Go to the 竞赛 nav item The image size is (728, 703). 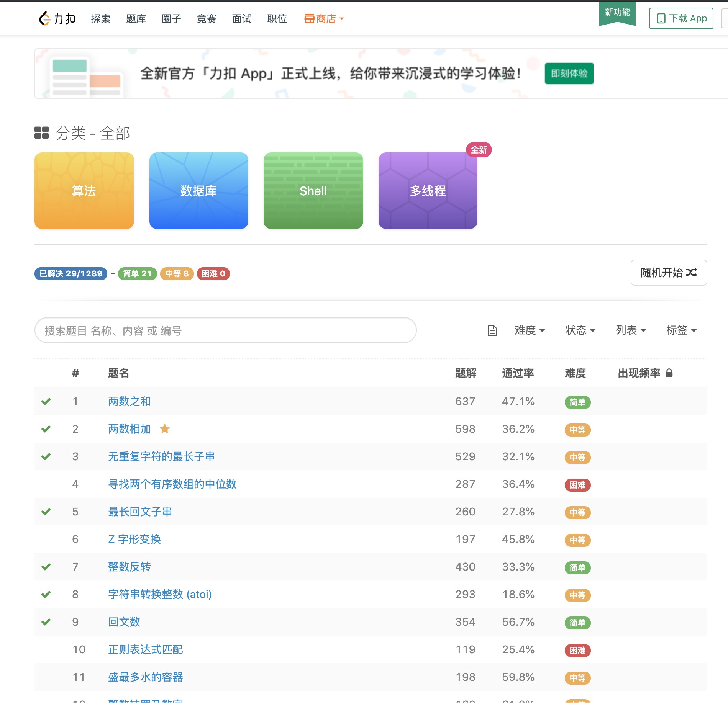point(207,18)
